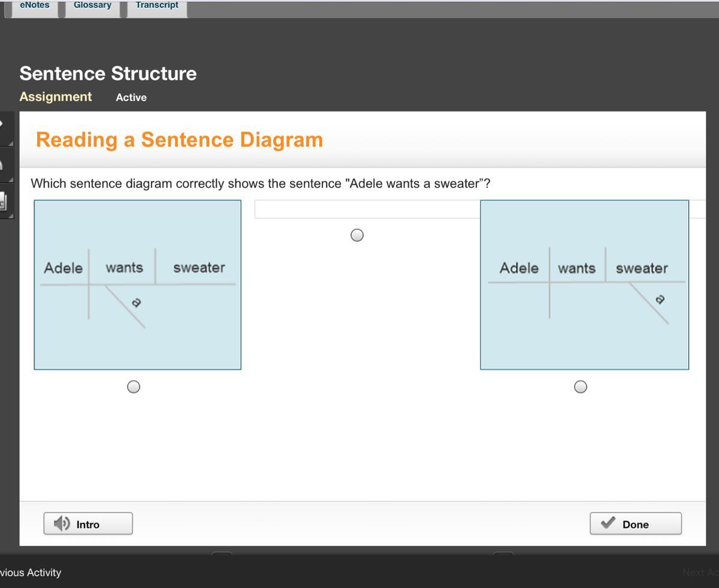The image size is (719, 588).
Task: Open the eNotes tab
Action: [35, 6]
